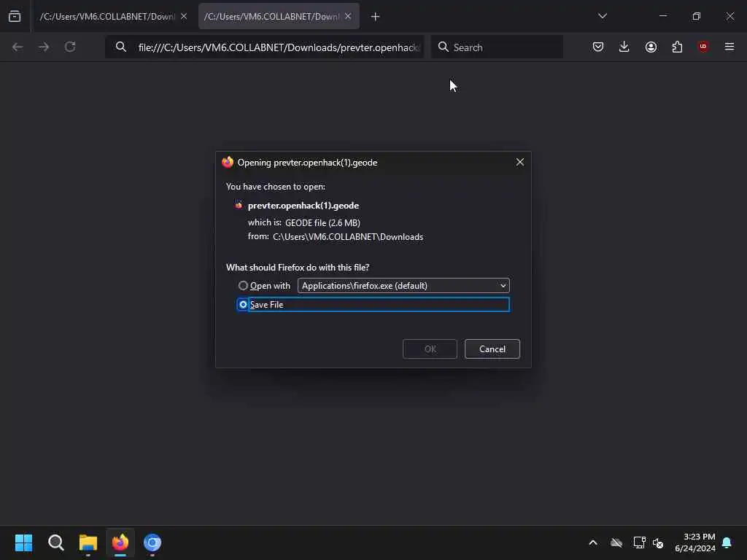
Task: Confirm with the OK button
Action: [430, 349]
